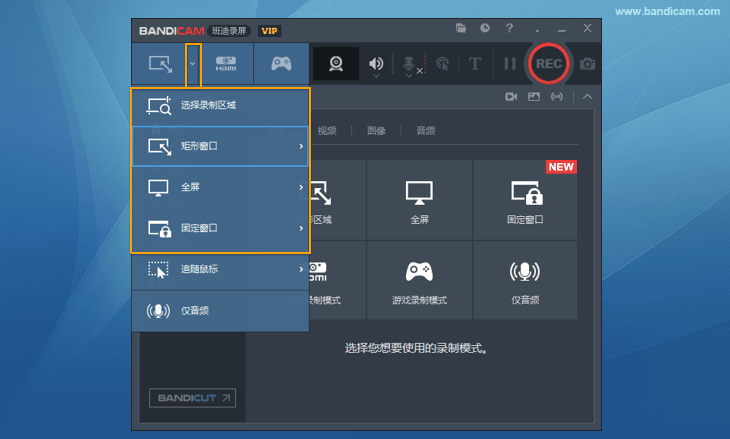Screen dimensions: 730x439
Task: Open the screen recording mode dropdown arrow
Action: [193, 64]
